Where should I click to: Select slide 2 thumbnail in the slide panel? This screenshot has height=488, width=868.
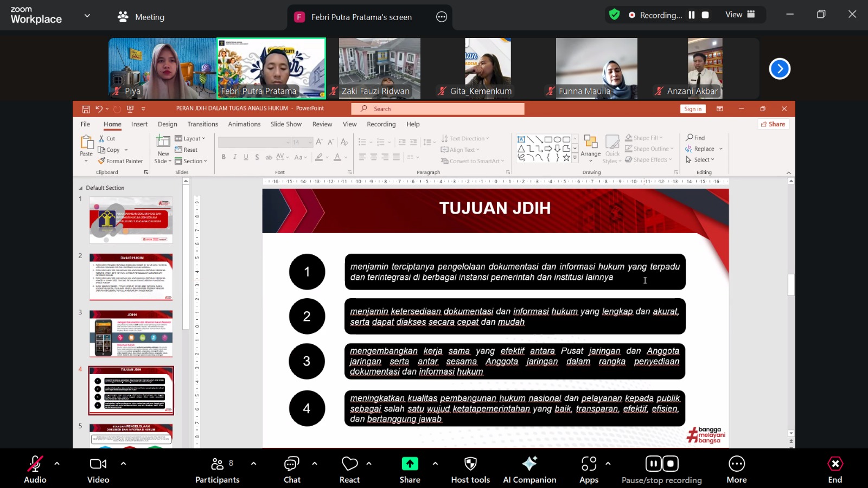(x=130, y=277)
